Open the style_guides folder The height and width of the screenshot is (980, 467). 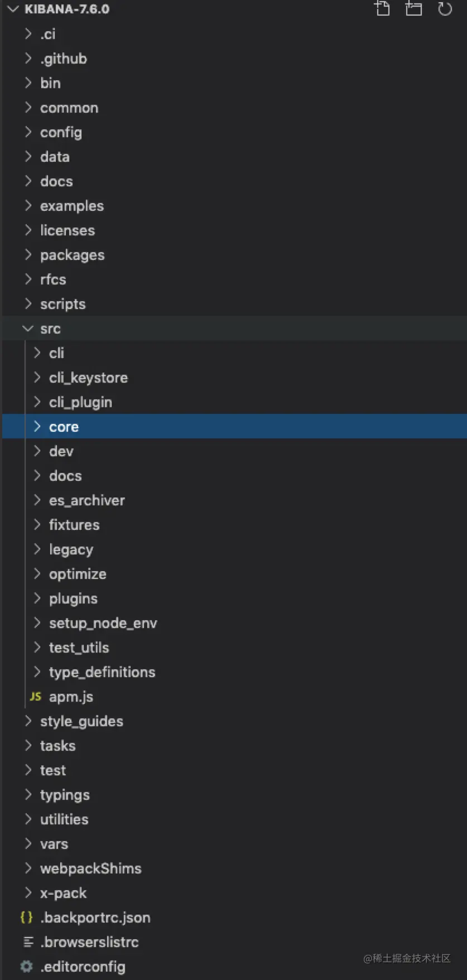pyautogui.click(x=81, y=721)
